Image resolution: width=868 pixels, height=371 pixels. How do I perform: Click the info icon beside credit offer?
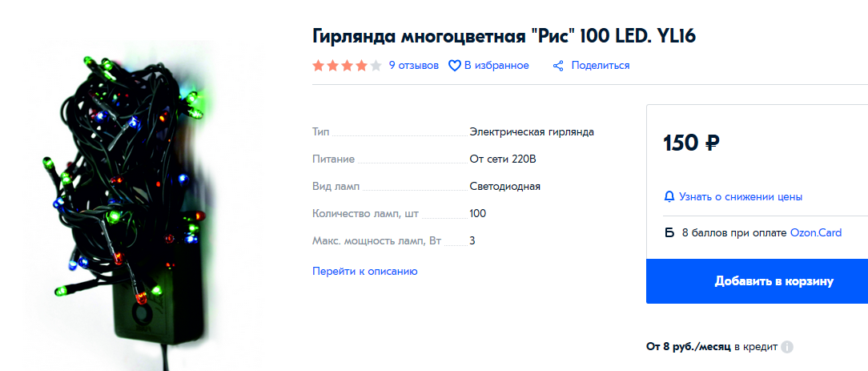(x=787, y=347)
